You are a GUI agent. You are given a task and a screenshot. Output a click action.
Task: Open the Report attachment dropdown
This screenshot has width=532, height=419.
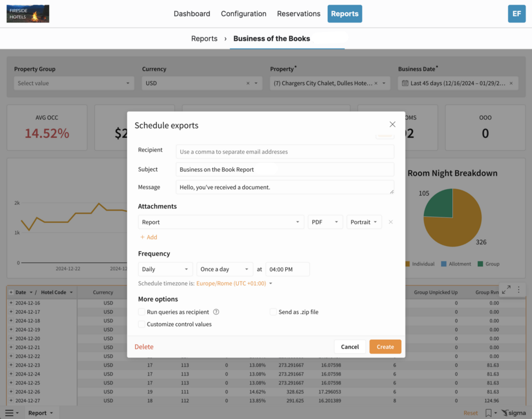(221, 222)
